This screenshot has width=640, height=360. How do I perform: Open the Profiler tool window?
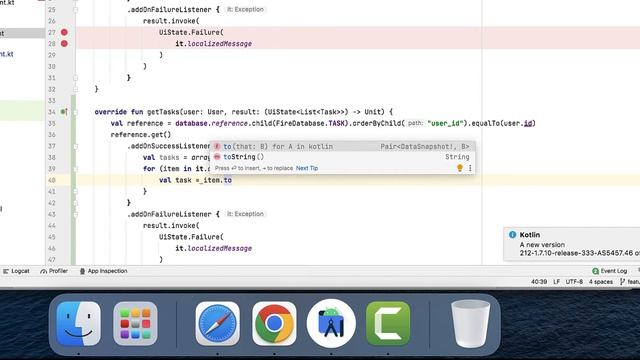tap(54, 271)
